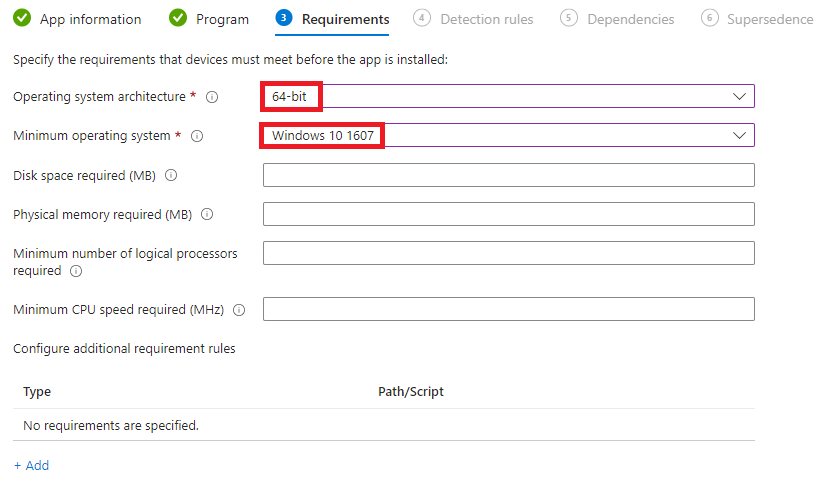819x482 pixels.
Task: Focus the Minimum CPU speed input field
Action: 509,309
